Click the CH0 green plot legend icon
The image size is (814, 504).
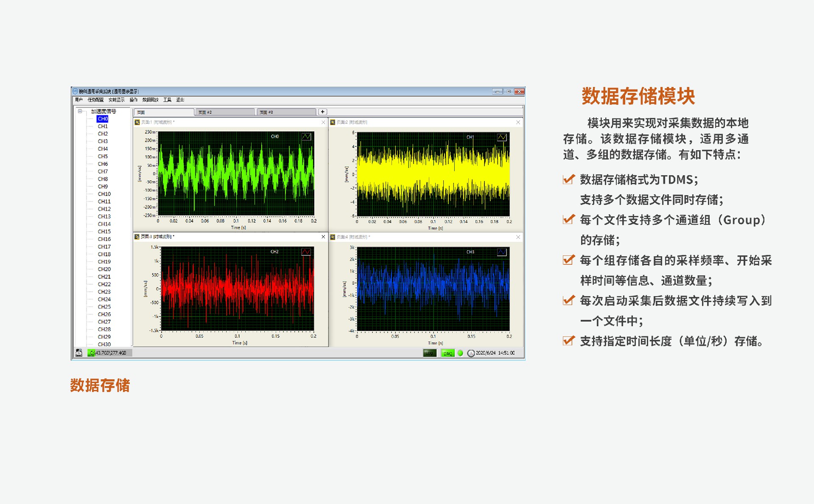pos(306,137)
